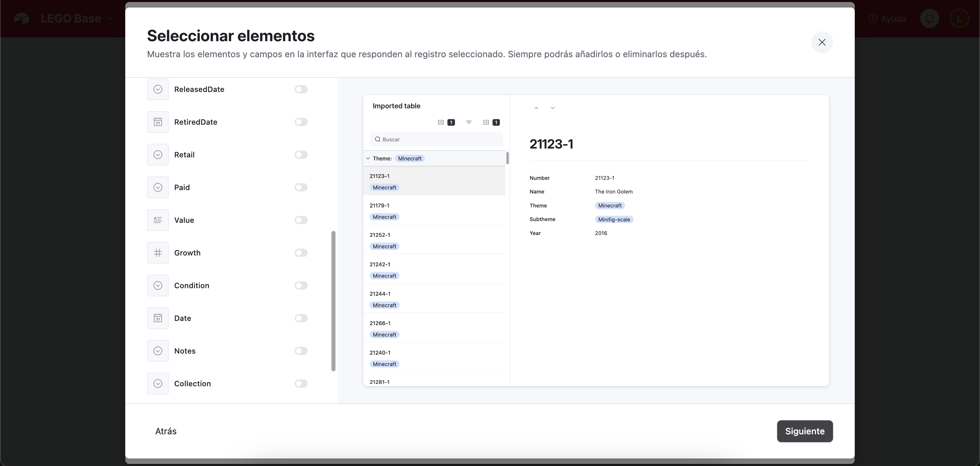
Task: Enable the ReleasedDate field toggle
Action: click(301, 89)
